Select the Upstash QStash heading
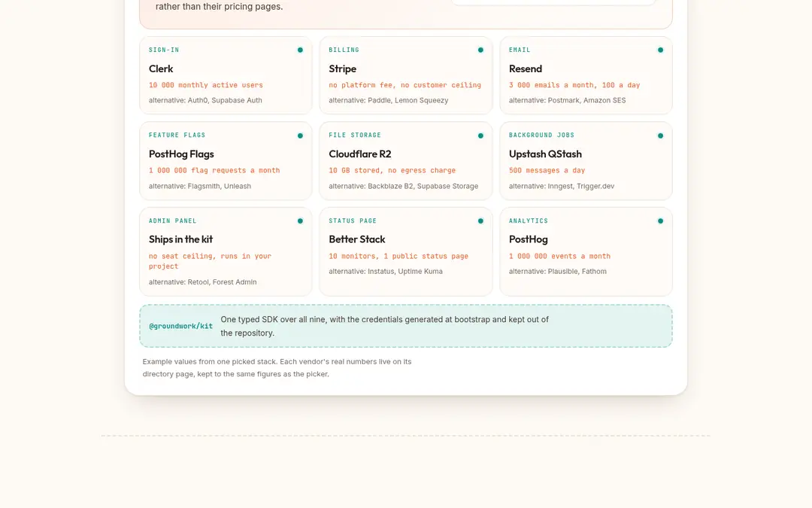This screenshot has height=508, width=812. (545, 154)
